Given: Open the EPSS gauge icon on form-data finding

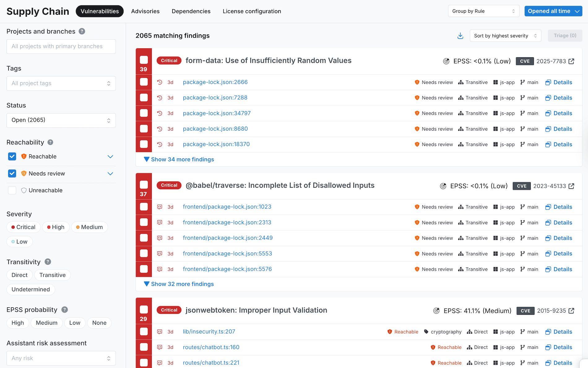Looking at the screenshot, I should click(x=446, y=61).
